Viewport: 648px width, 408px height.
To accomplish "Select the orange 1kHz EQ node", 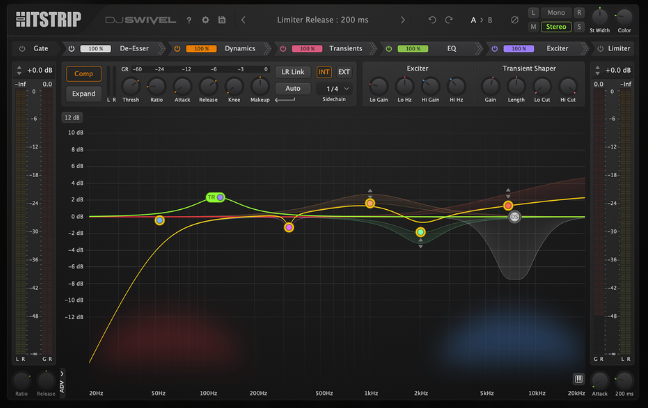I will click(370, 203).
